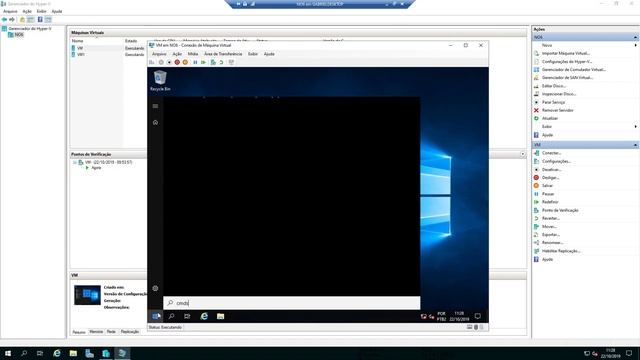This screenshot has height=360, width=640.
Task: Expand the Exibir submenu arrow in Ações
Action: (636, 127)
